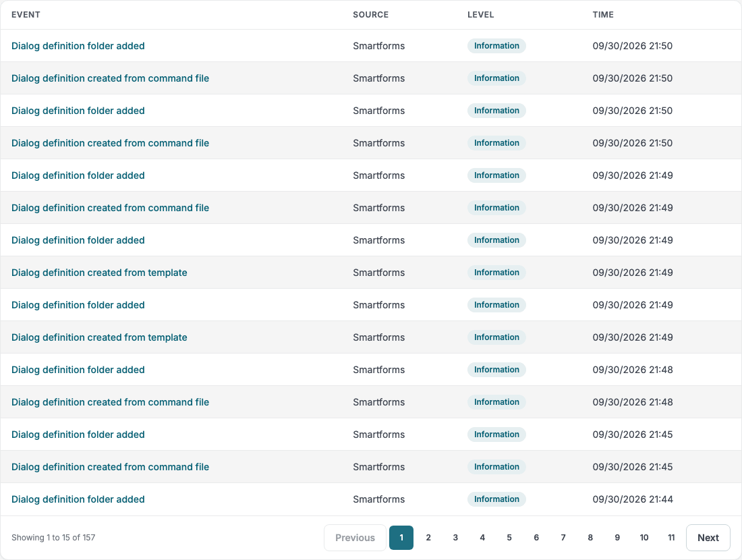Viewport: 742px width, 560px height.
Task: Open page 9 of the event list
Action: (x=617, y=537)
